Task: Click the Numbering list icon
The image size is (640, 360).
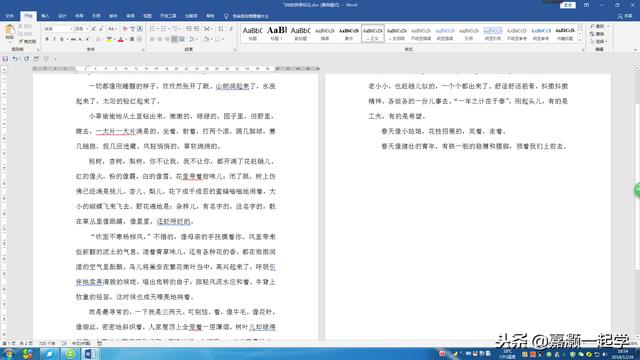Action: tap(165, 29)
